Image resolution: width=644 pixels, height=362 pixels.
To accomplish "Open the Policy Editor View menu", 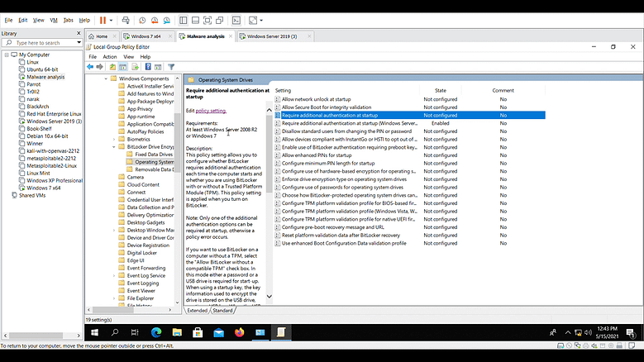I will click(129, 57).
